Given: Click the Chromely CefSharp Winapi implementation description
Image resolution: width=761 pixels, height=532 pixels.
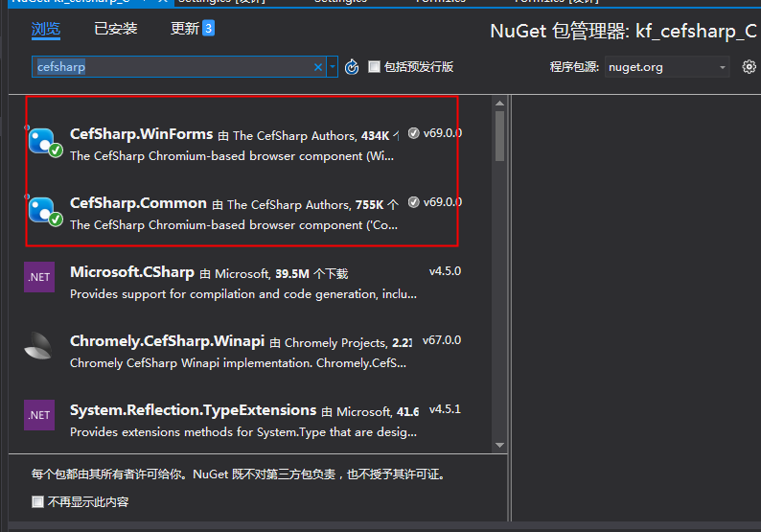Looking at the screenshot, I should pos(238,363).
